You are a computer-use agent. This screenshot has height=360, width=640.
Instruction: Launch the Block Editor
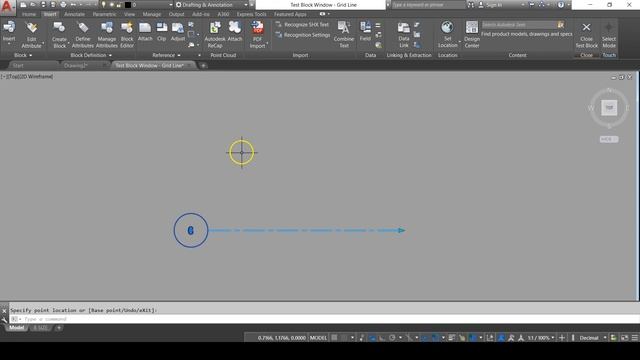point(127,34)
